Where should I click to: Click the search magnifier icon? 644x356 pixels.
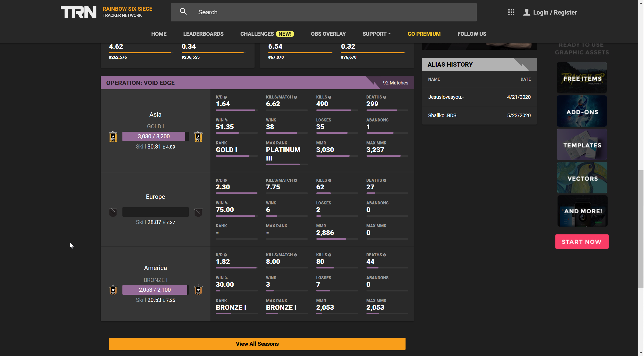click(183, 11)
